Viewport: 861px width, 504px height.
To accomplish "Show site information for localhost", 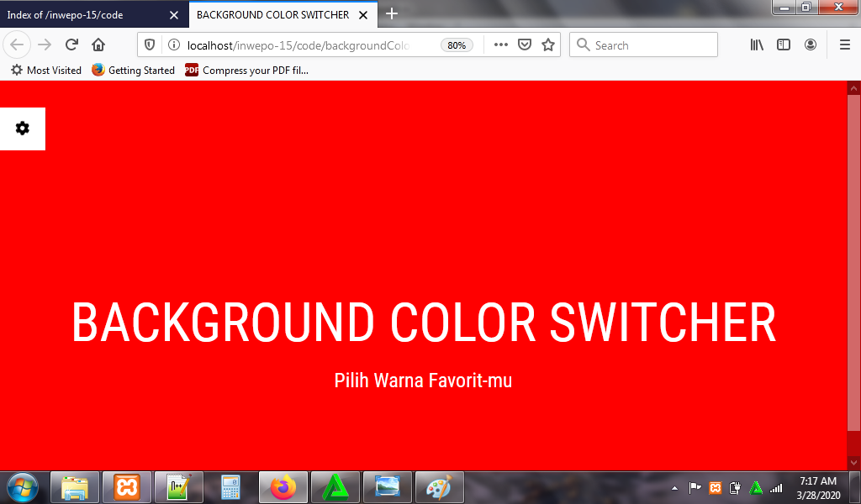I will [173, 45].
